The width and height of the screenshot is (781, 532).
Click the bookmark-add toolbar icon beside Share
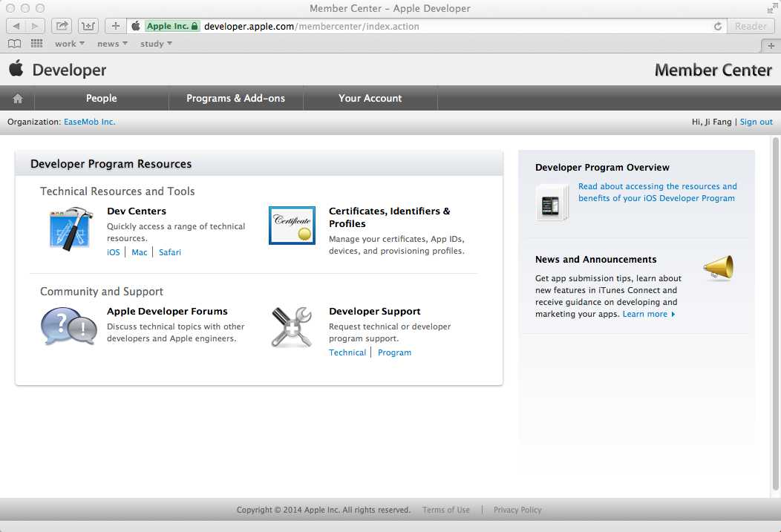point(88,26)
